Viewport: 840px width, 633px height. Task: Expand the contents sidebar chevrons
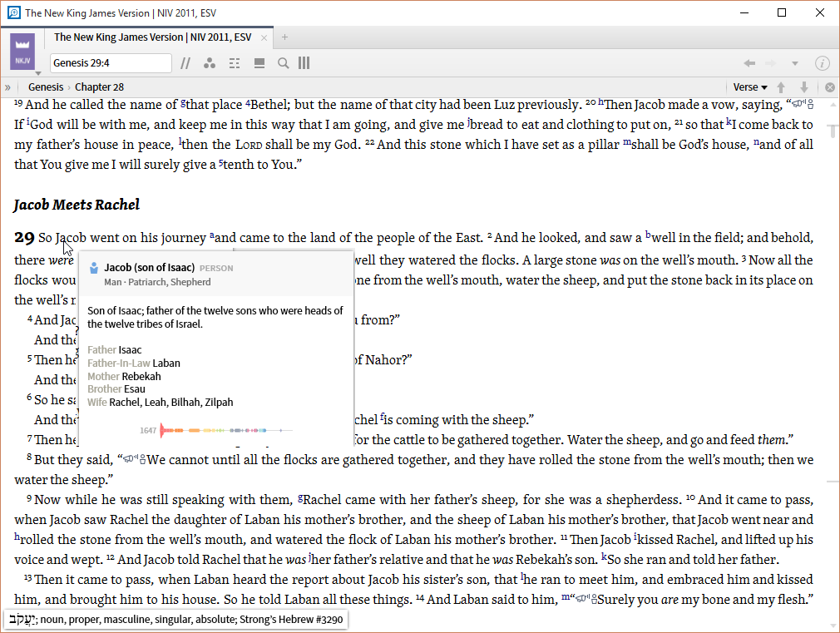(7, 87)
